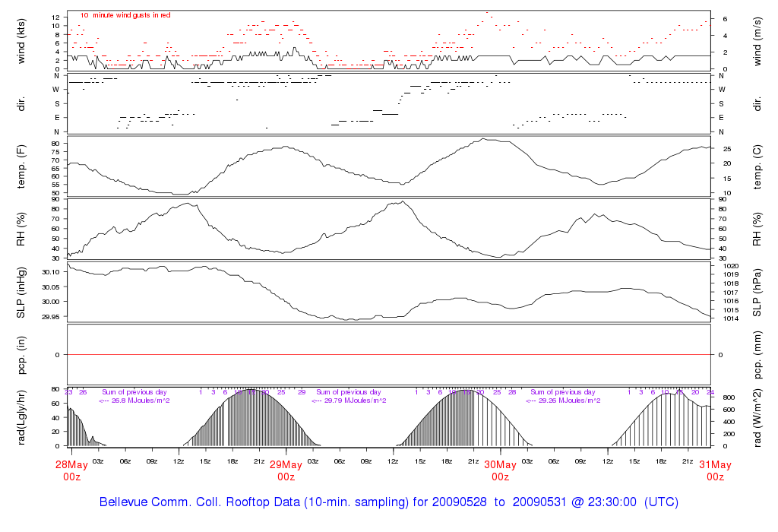The image size is (778, 532).
Task: Click the '10 minute wind gusts in red' legend
Action: (125, 15)
